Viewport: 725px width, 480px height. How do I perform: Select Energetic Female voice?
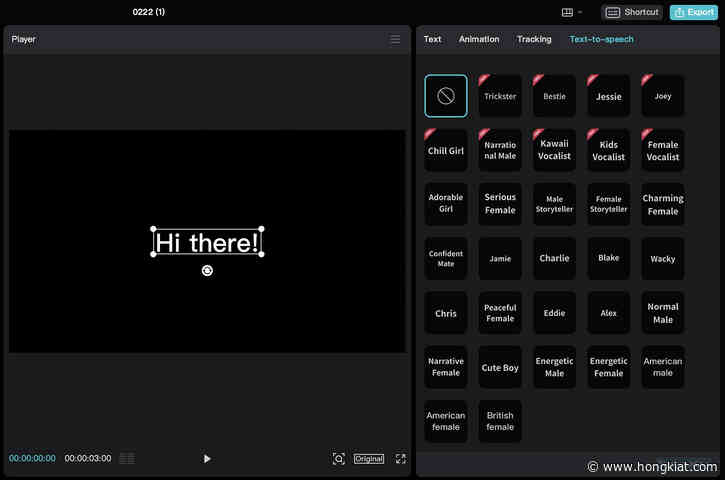608,367
